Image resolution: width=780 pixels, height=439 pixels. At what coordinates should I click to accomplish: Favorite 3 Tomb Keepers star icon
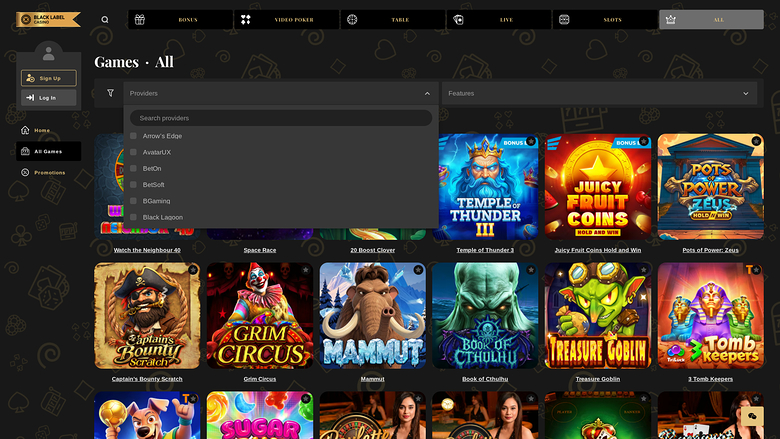(756, 270)
